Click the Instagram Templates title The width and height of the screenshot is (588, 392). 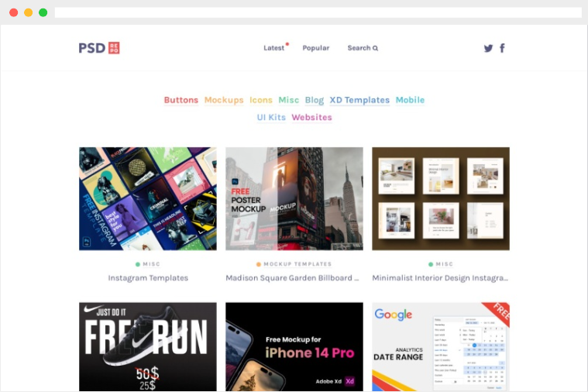(x=148, y=278)
